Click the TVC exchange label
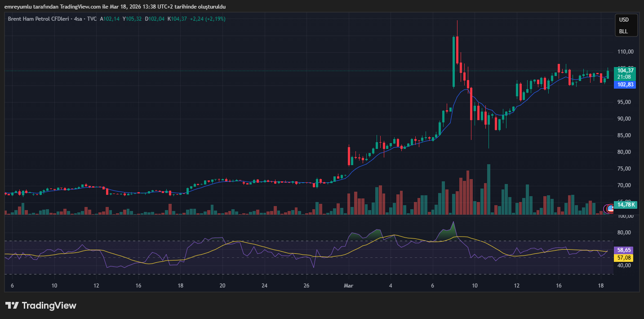Screen dimensions: 644x319 (92, 19)
